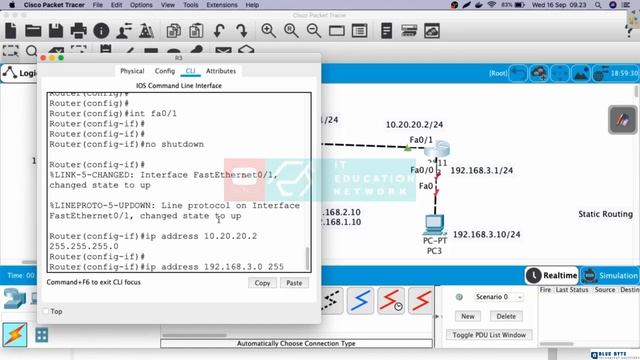Image resolution: width=640 pixels, height=360 pixels.
Task: Open Spotlight search in the macOS menu bar
Action: click(598, 5)
